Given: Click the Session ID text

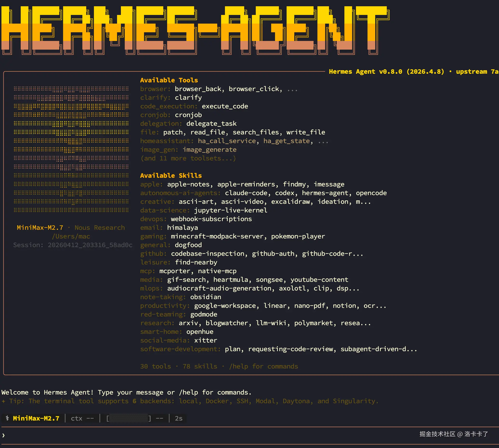Looking at the screenshot, I should tap(73, 245).
